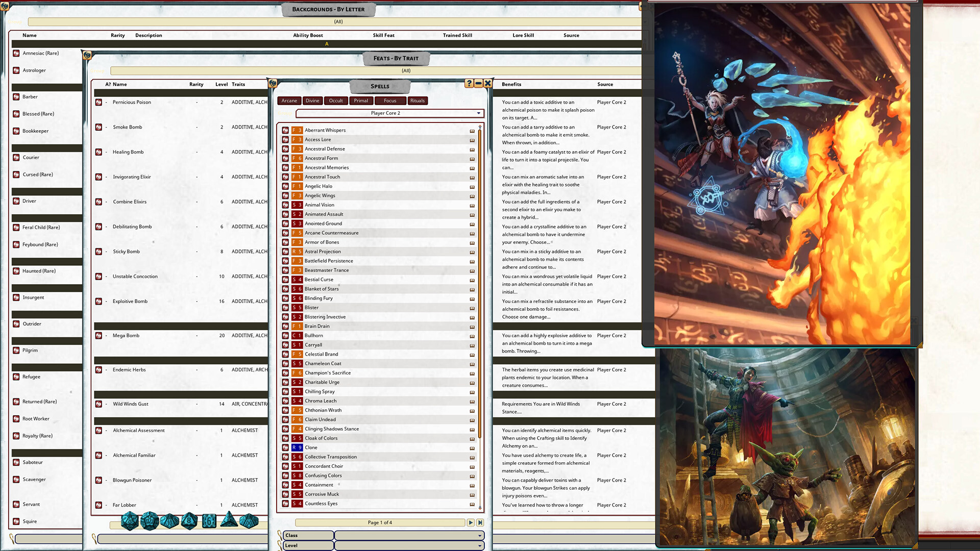Click the d12 die icon

click(x=150, y=521)
